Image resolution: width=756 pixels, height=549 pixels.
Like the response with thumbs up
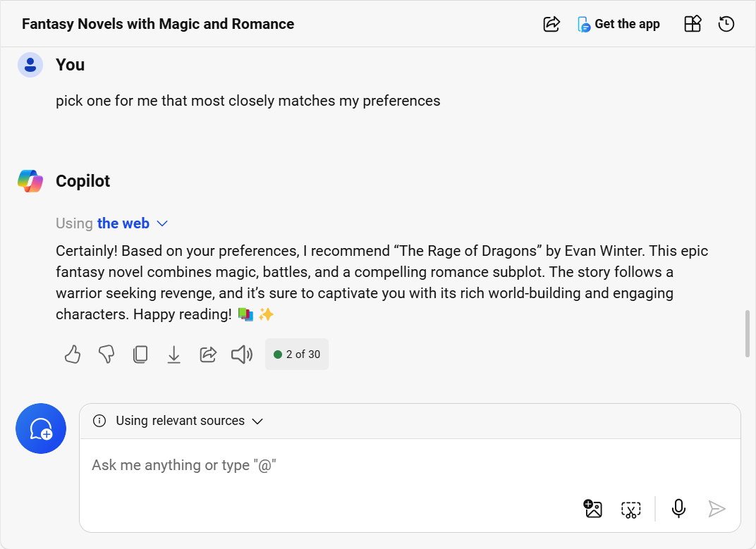[x=73, y=354]
